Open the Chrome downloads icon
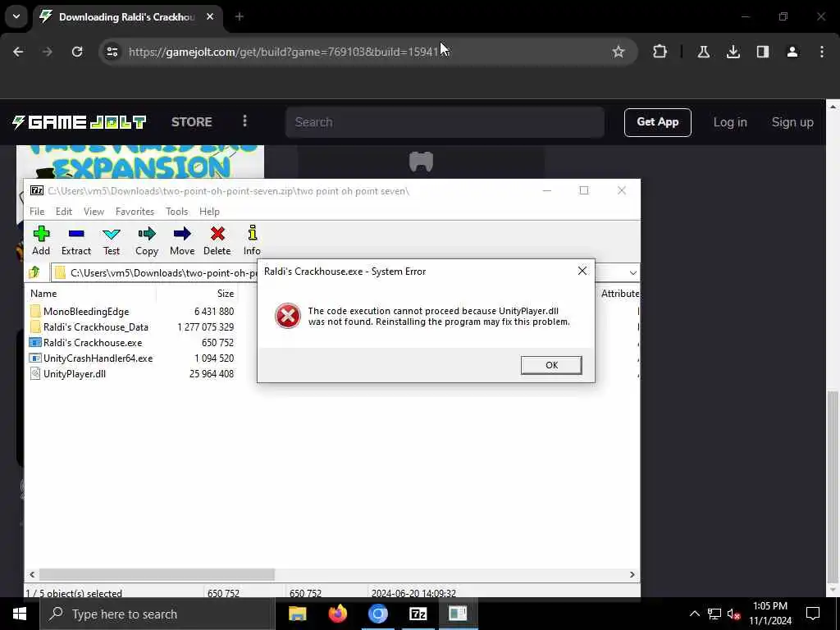840x630 pixels. click(733, 52)
